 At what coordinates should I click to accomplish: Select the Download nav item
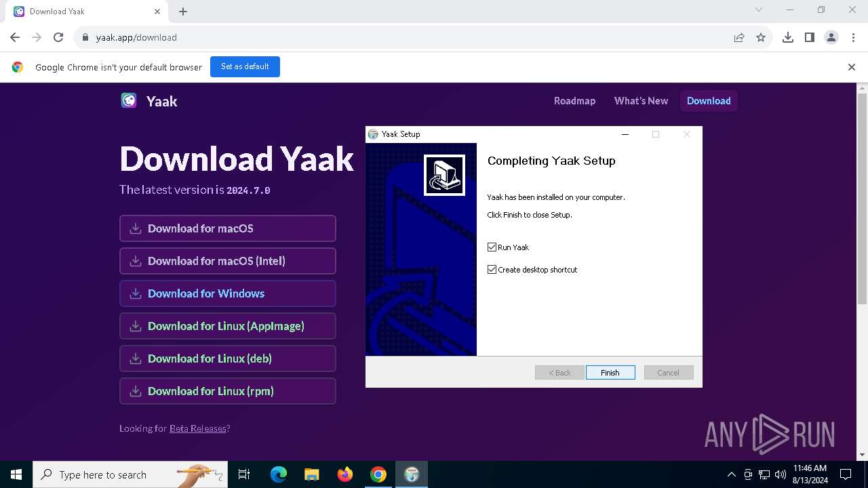point(709,101)
